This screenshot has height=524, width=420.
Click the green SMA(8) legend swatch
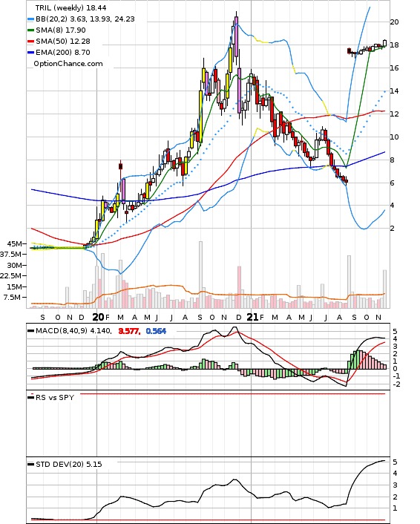click(x=30, y=30)
